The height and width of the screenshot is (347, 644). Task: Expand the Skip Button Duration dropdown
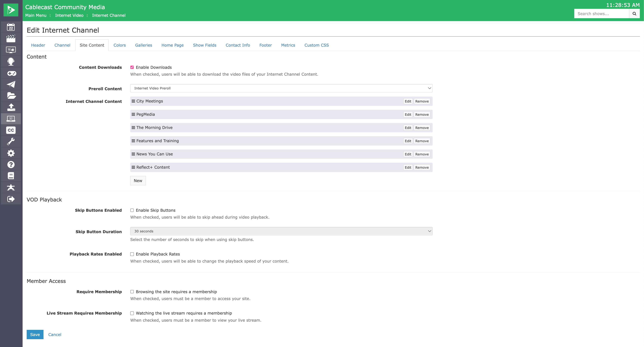coord(281,231)
